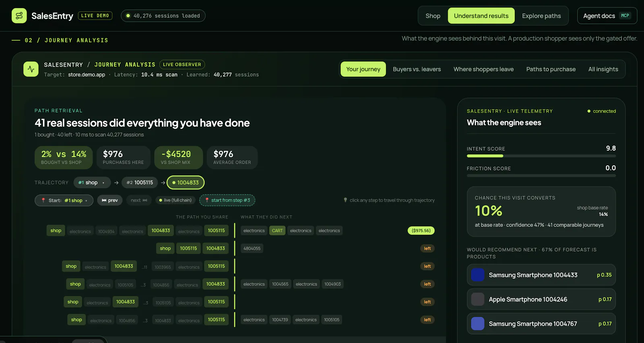Click the ($975.56) purchase badge

(x=421, y=231)
